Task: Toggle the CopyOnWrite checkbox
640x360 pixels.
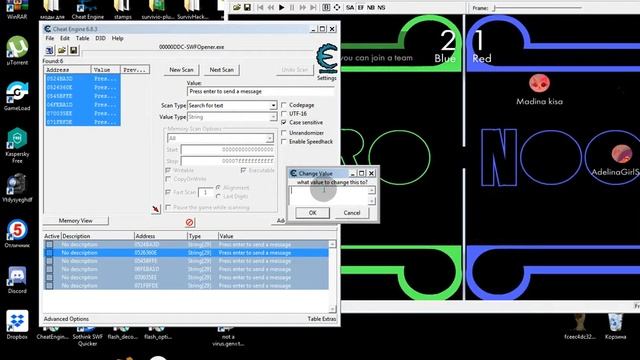Action: pyautogui.click(x=168, y=179)
